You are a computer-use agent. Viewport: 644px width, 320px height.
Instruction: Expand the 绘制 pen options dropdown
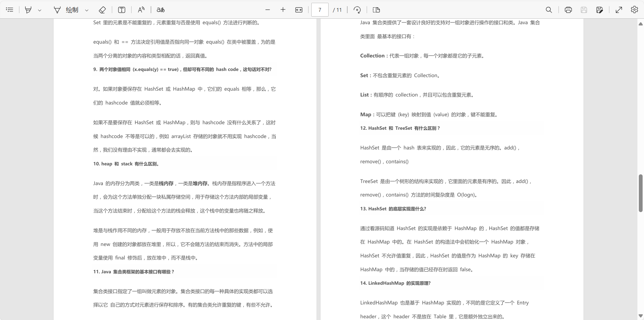click(x=87, y=10)
